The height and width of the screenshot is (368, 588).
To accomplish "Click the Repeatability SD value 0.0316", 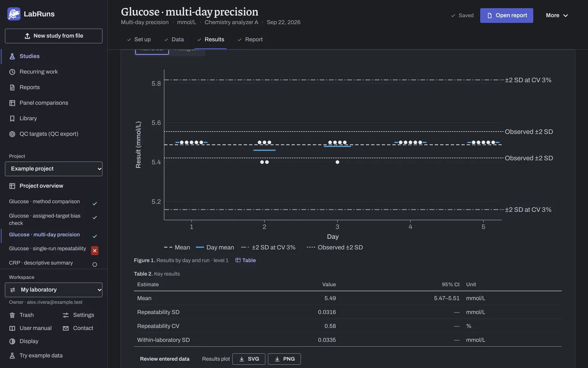I will [x=327, y=312].
